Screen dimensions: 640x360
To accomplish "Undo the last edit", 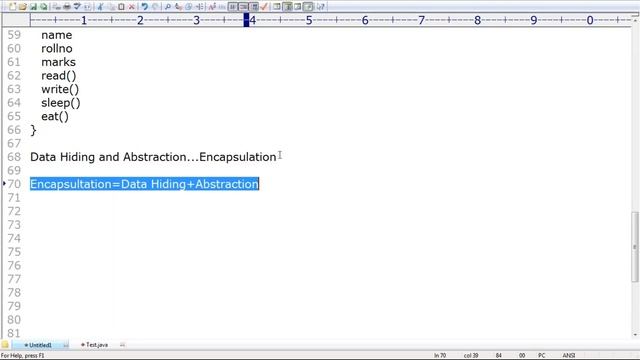I will pos(144,7).
